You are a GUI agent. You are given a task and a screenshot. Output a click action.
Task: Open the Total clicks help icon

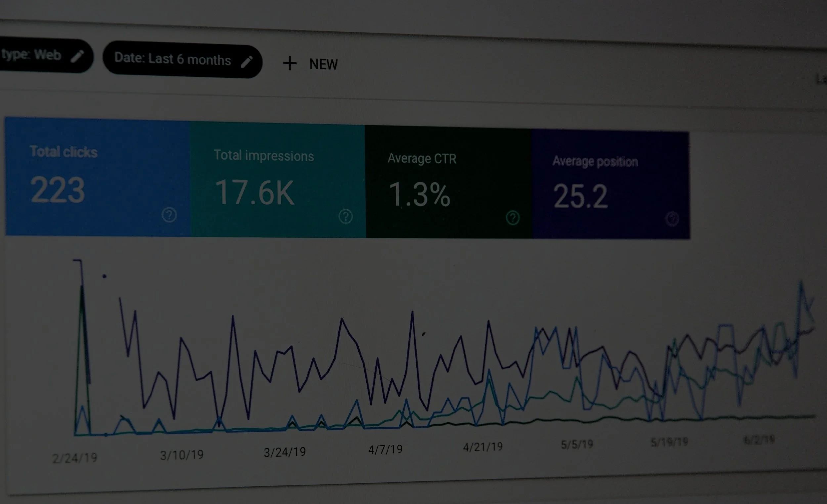tap(169, 214)
